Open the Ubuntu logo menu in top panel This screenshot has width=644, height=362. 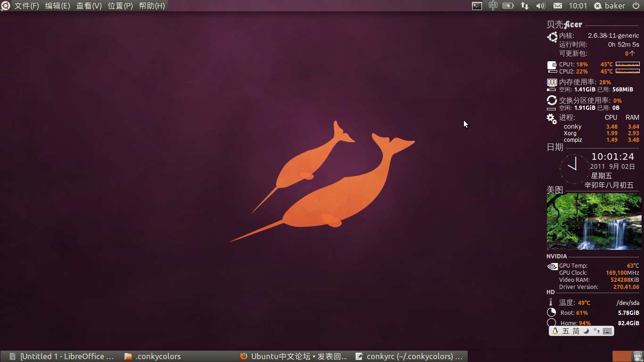point(6,6)
